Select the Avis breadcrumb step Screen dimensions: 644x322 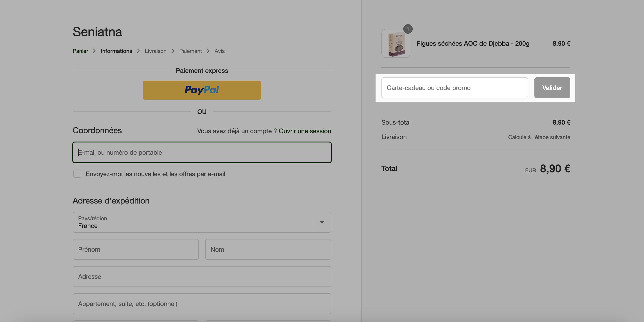coord(219,51)
